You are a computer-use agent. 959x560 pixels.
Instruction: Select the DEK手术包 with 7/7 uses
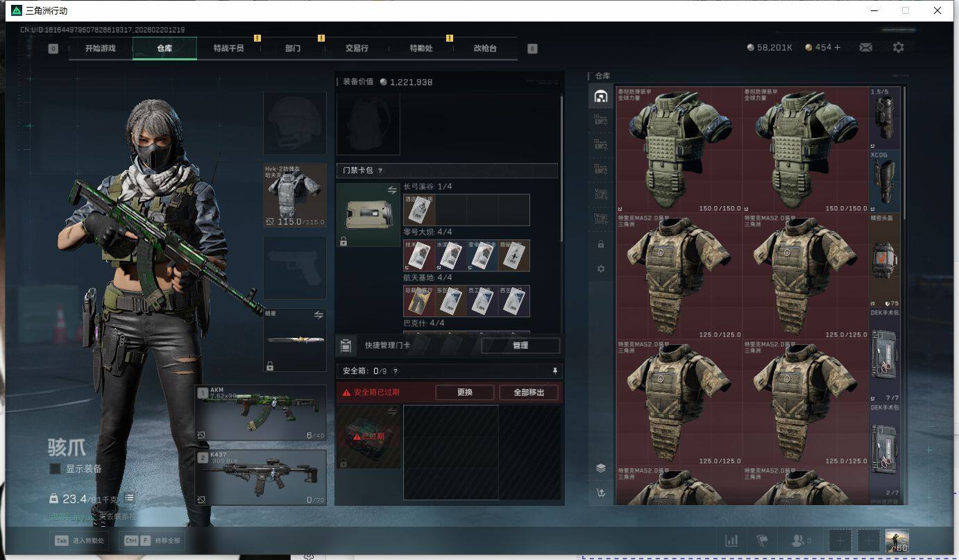click(x=885, y=355)
